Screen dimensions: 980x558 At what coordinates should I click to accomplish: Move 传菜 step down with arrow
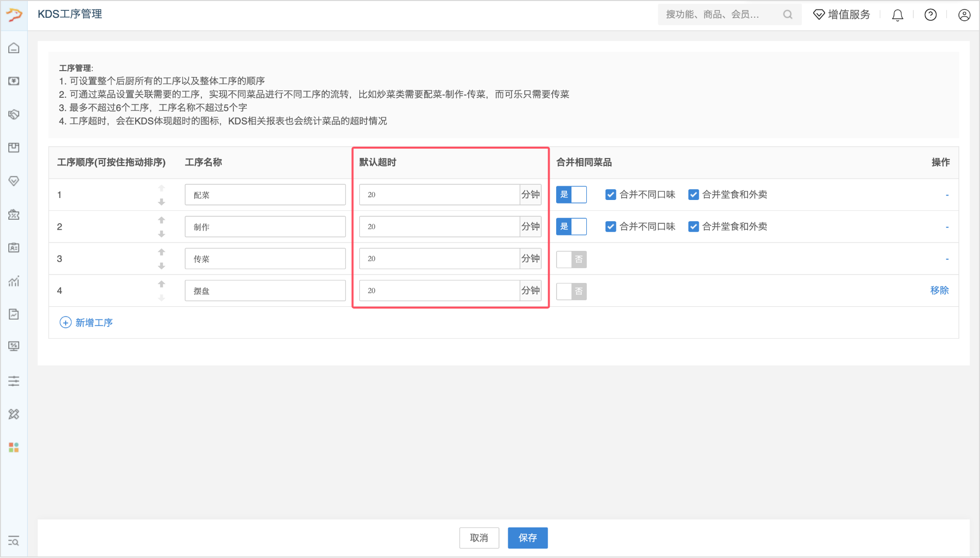161,266
